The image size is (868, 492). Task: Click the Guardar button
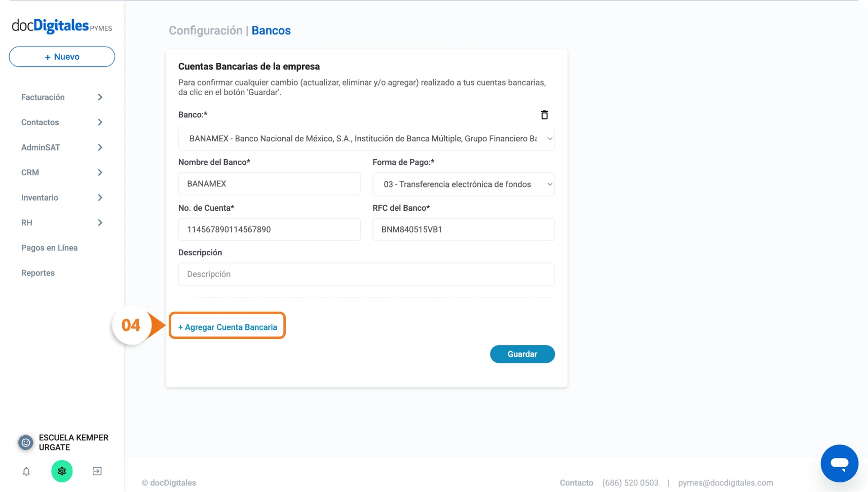pyautogui.click(x=522, y=354)
